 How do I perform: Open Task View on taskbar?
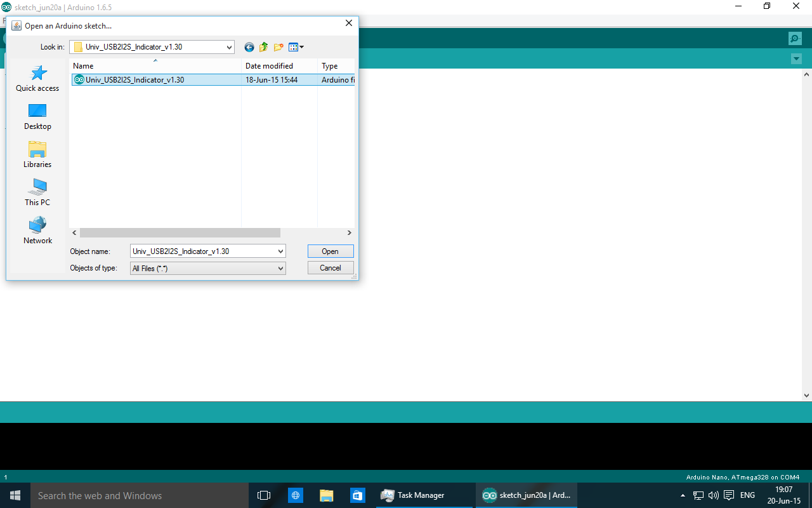pos(264,495)
